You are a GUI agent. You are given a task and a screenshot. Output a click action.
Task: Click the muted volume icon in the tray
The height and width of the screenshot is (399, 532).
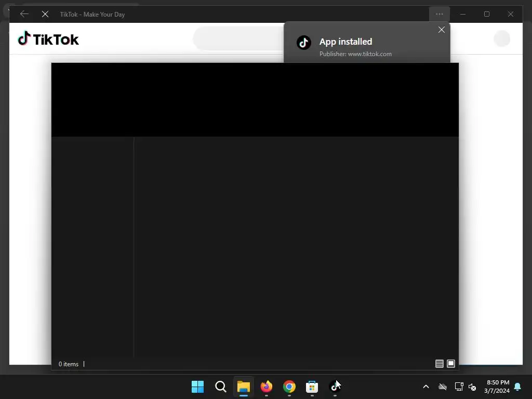click(x=472, y=387)
